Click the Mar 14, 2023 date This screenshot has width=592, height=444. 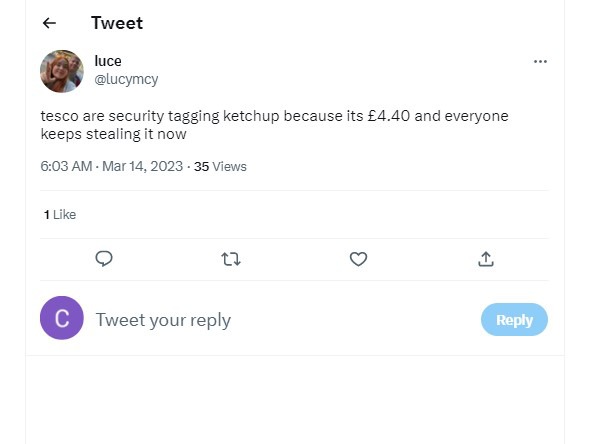click(142, 166)
